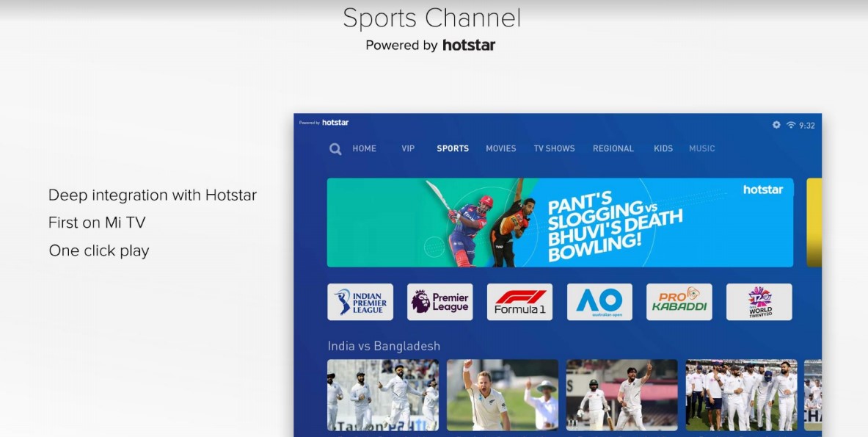
Task: Open the settings gear icon
Action: coord(777,125)
